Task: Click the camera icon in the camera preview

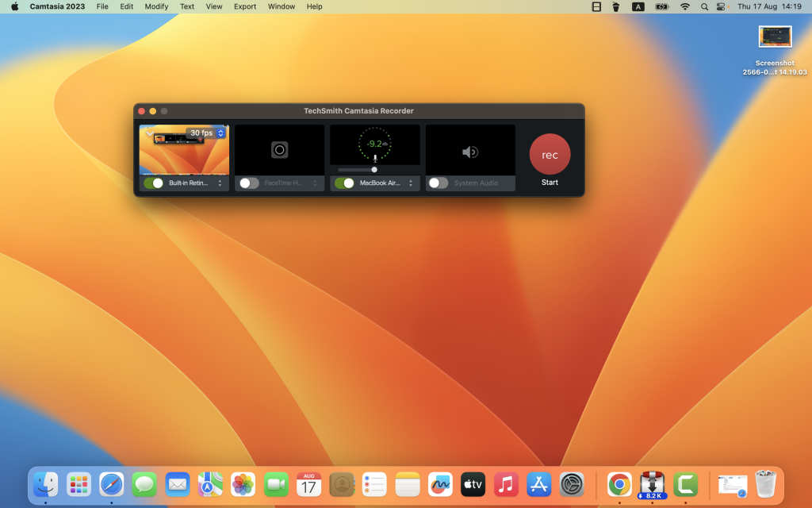Action: coord(280,150)
